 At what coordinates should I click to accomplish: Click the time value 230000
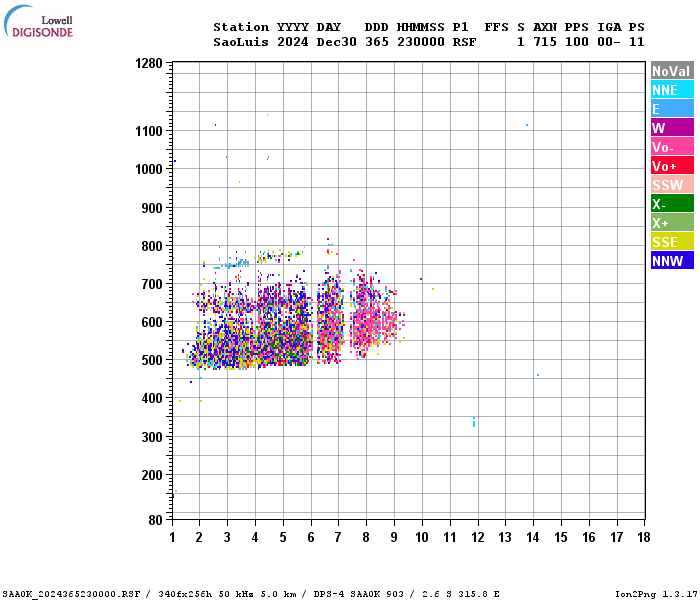421,42
